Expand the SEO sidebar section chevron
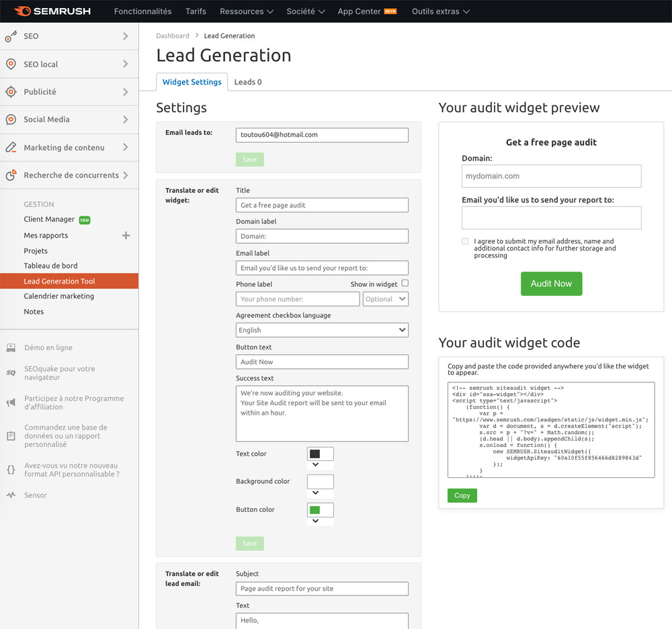Screen dimensions: 672x629 point(125,36)
